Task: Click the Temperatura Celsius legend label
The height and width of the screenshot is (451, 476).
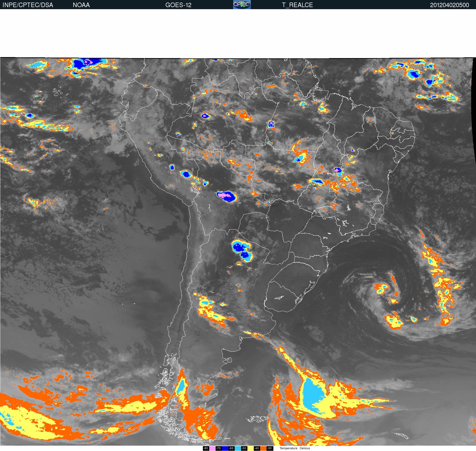Action: 295,448
